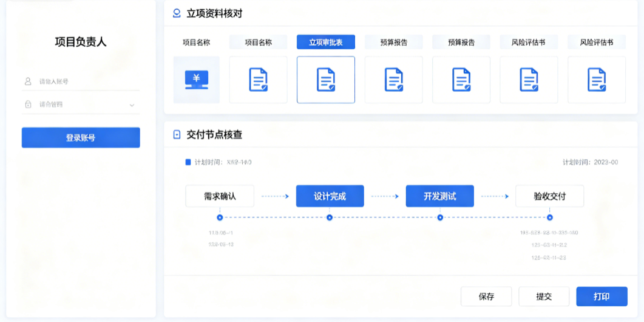Click the yen monitor icon under 项目名称
Image resolution: width=644 pixels, height=322 pixels.
point(196,80)
